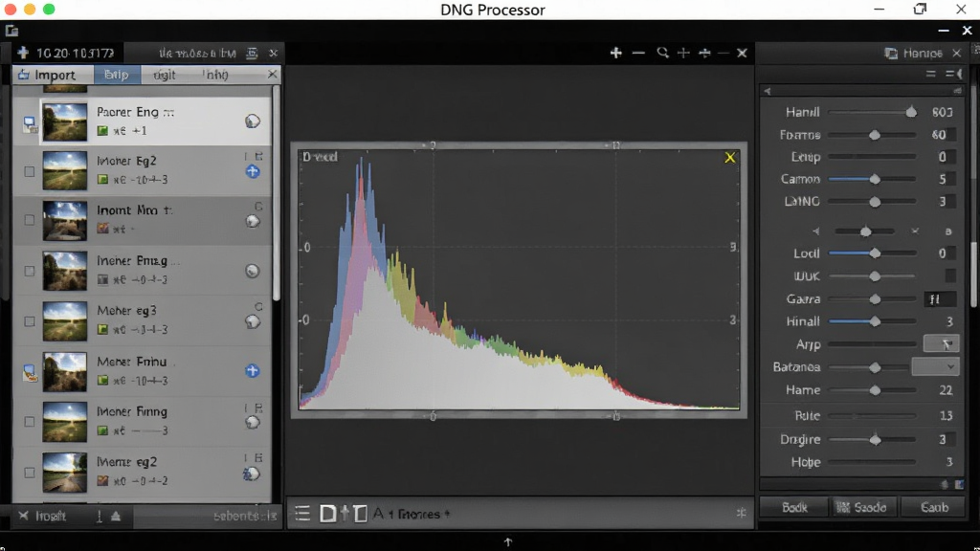
Task: Adjust the Hanil slider
Action: 872,113
